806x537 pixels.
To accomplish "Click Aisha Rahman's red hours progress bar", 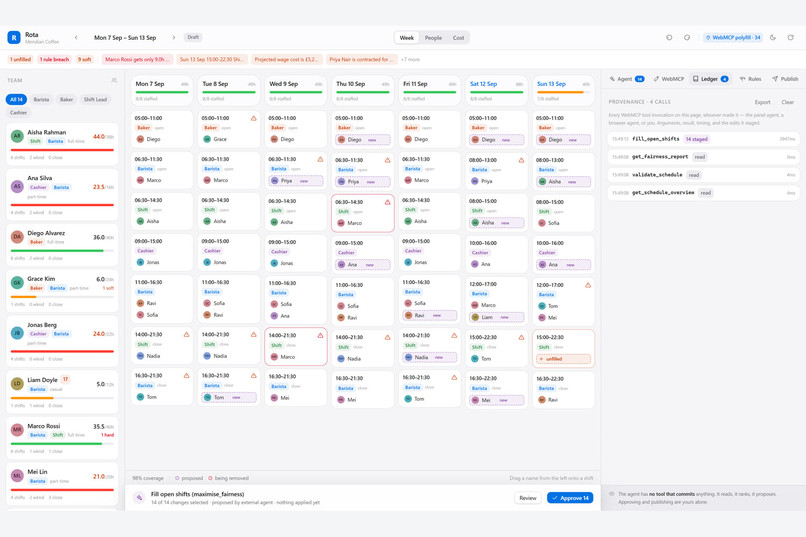I will (x=62, y=150).
